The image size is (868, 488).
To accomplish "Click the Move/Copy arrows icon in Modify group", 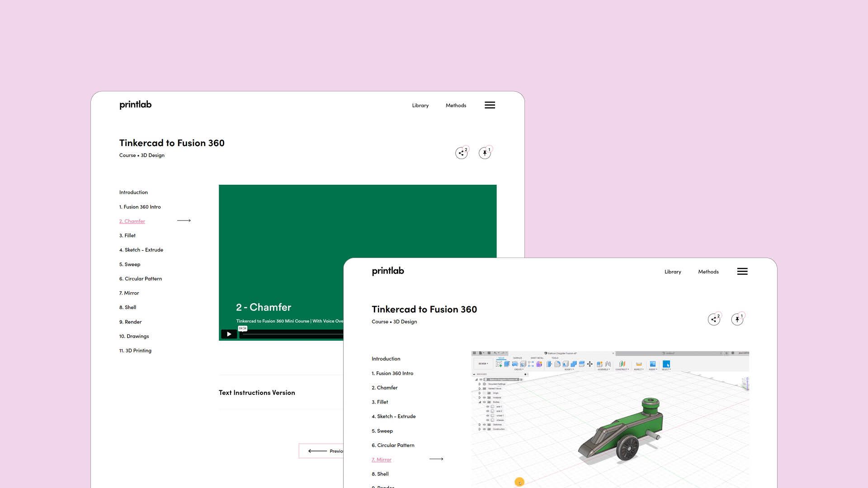I will point(590,364).
